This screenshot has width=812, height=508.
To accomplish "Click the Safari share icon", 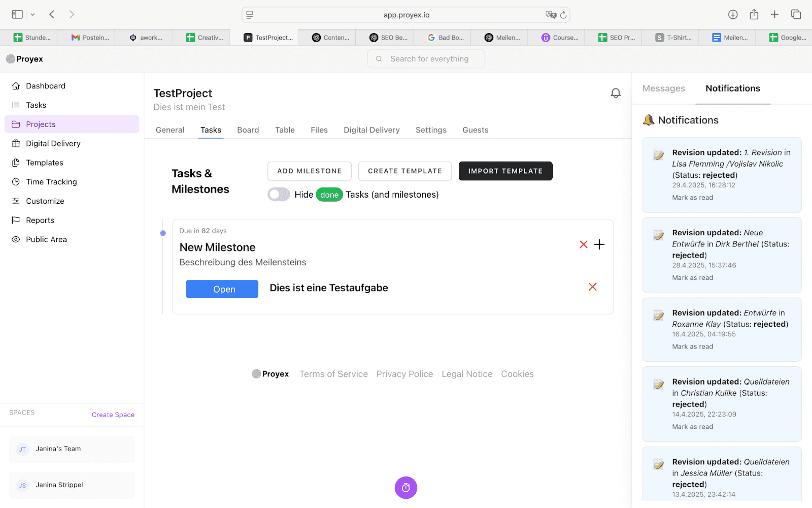I will 754,14.
